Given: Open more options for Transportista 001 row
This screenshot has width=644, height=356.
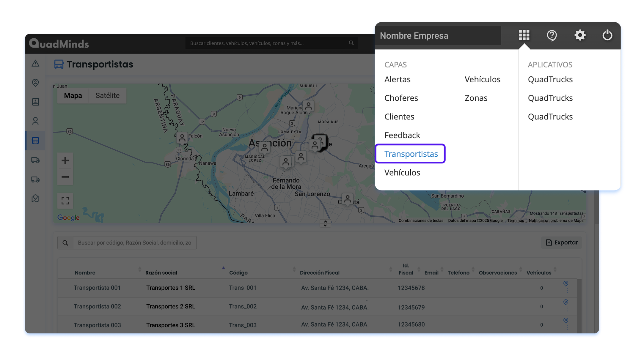Looking at the screenshot, I should 568,290.
